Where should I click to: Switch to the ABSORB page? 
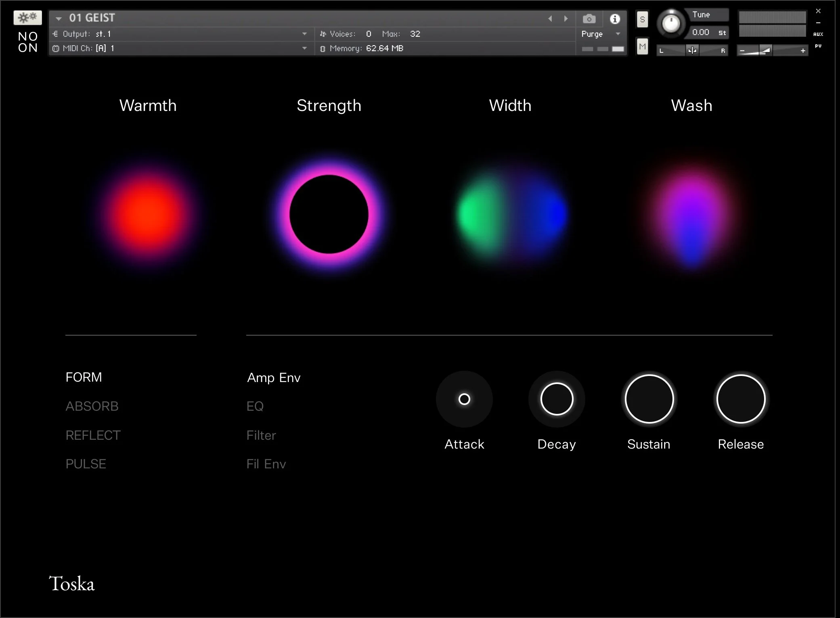(x=92, y=406)
